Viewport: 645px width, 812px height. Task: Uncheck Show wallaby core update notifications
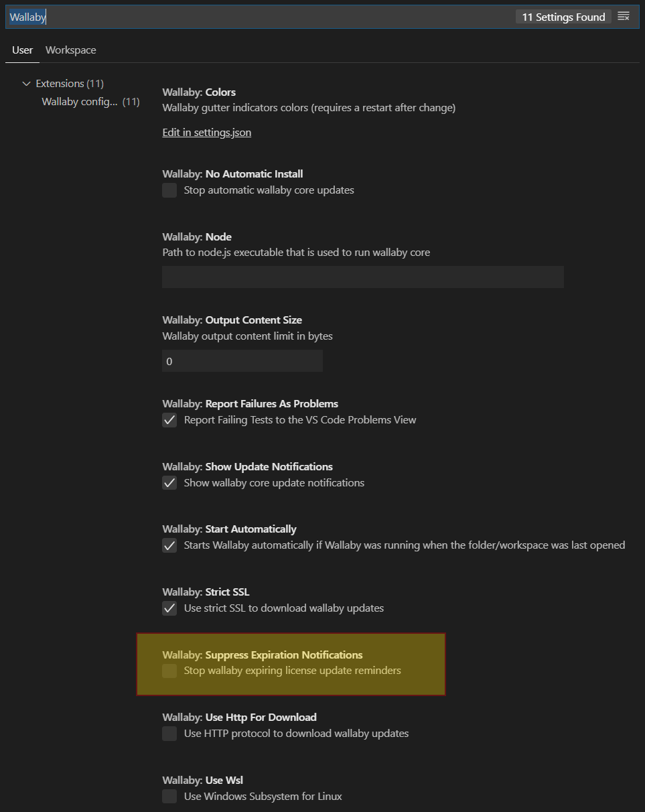[169, 482]
